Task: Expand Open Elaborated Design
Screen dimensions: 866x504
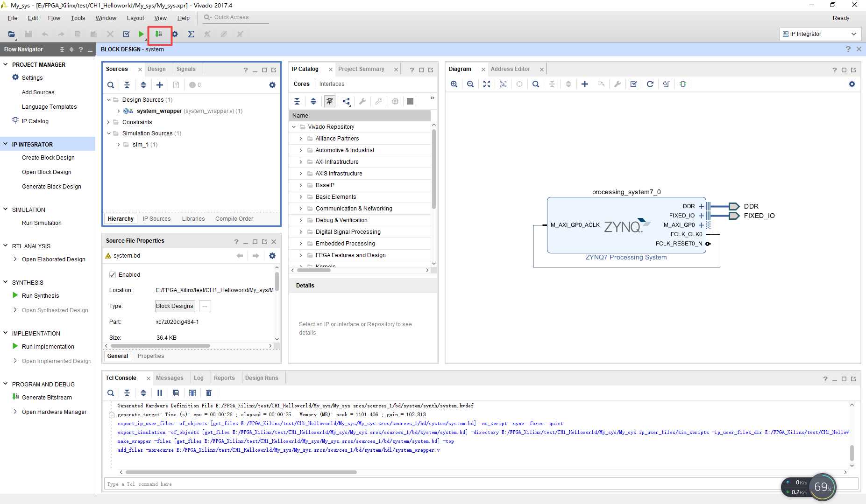Action: [15, 259]
